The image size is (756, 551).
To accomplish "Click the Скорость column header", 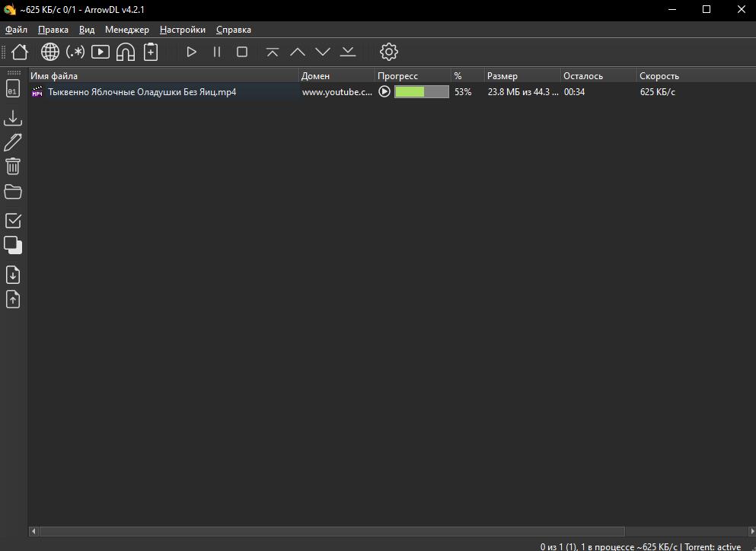I will click(659, 76).
